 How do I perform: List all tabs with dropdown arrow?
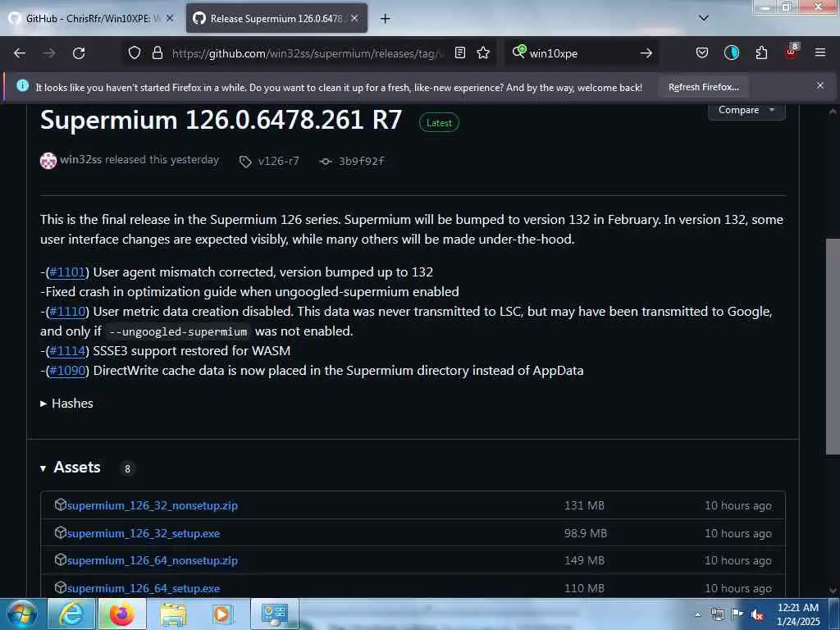703,18
